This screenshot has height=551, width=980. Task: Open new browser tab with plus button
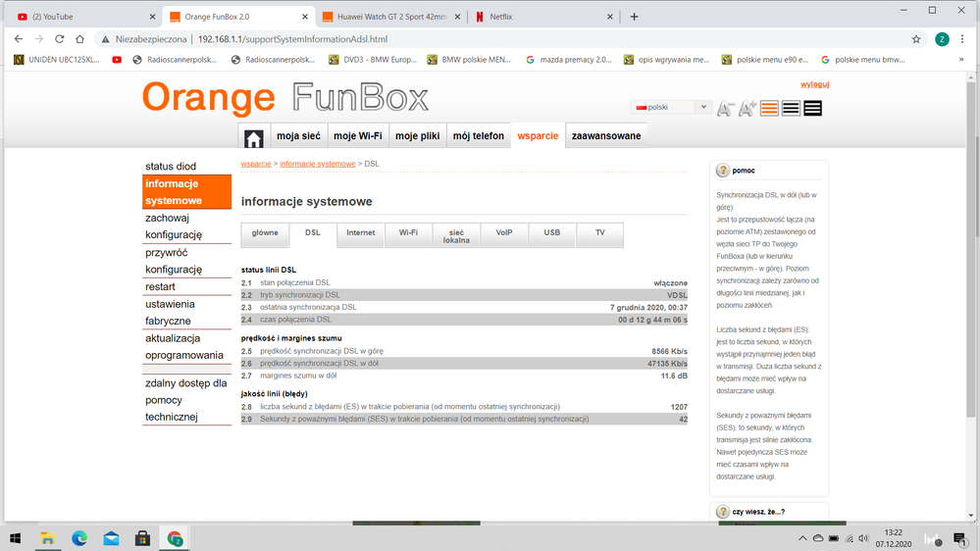[634, 17]
